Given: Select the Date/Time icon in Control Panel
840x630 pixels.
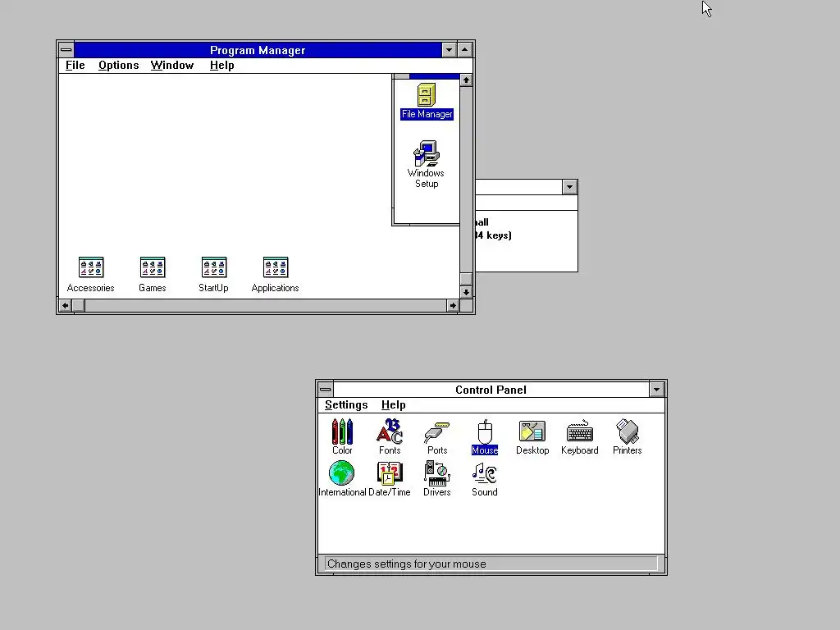Looking at the screenshot, I should pyautogui.click(x=390, y=479).
